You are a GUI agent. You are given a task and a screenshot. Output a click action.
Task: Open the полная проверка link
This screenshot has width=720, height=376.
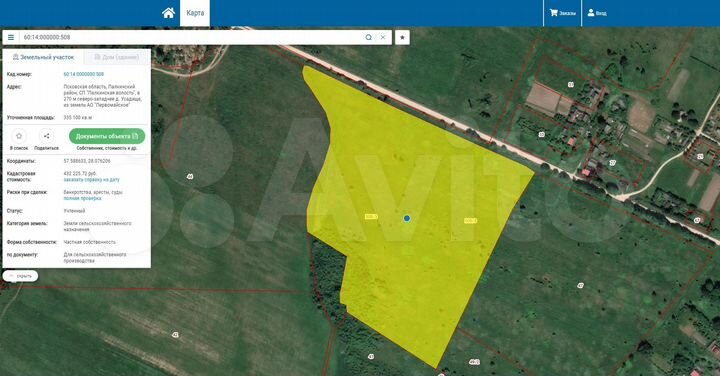click(x=82, y=198)
